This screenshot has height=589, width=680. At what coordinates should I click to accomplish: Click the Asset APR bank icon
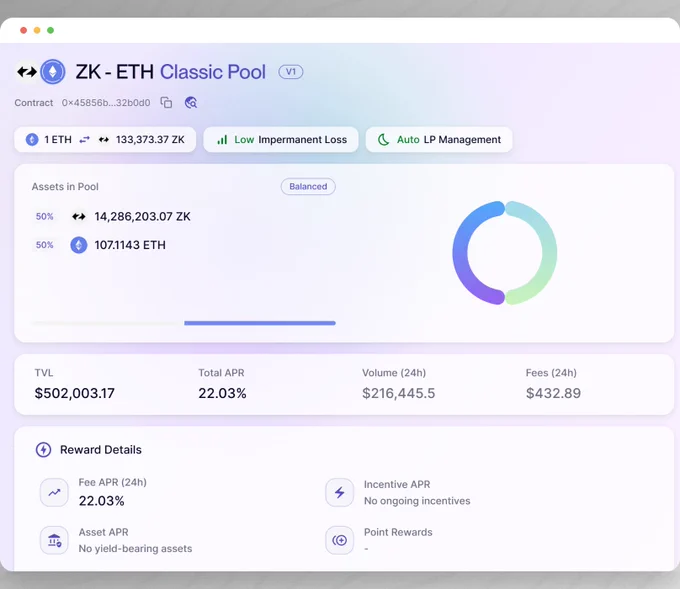coord(54,540)
